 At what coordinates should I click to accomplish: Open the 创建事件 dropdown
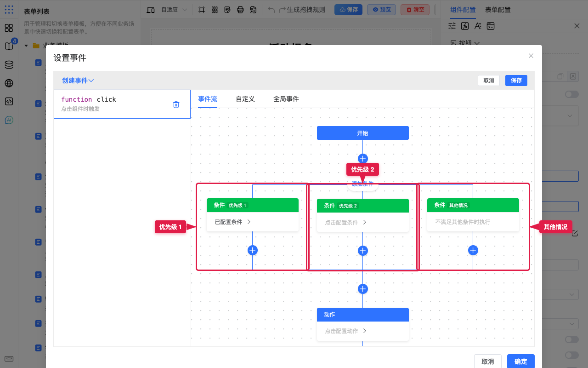pos(78,80)
